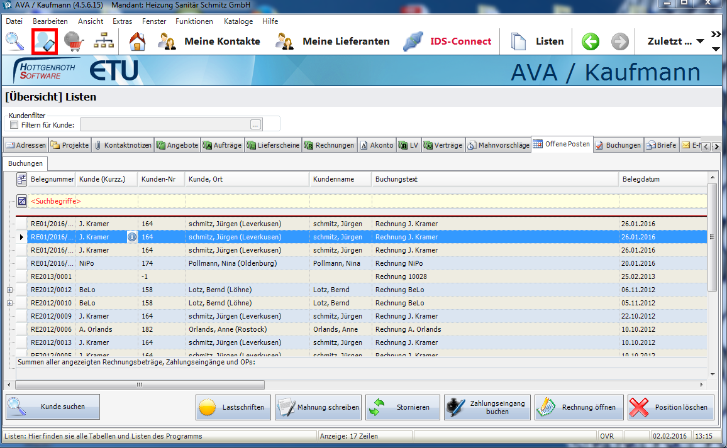This screenshot has height=448, width=727.
Task: Switch to the Verträge tab
Action: (443, 145)
